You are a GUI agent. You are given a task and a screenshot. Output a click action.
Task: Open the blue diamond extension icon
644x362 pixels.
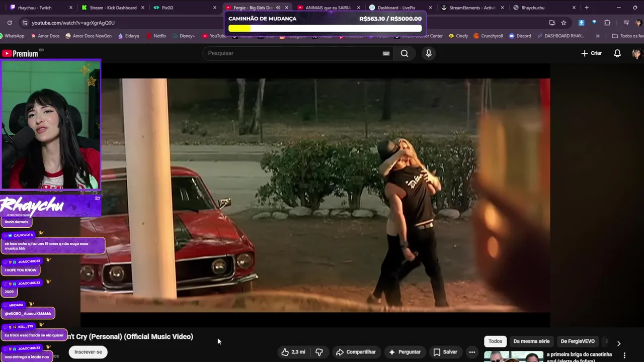point(594,23)
